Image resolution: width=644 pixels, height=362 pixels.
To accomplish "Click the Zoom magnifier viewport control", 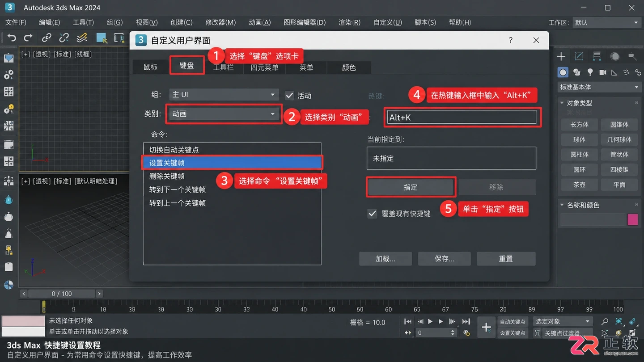I will [x=605, y=321].
